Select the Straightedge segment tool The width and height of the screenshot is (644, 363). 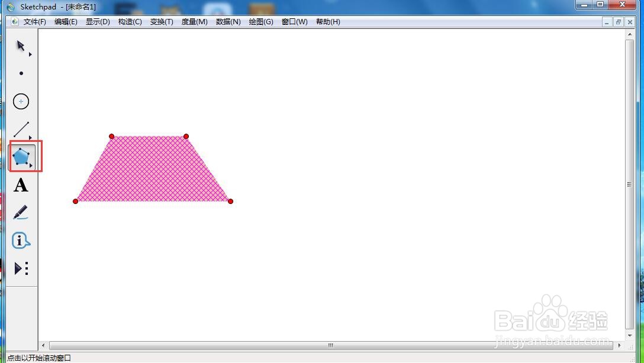tap(21, 129)
